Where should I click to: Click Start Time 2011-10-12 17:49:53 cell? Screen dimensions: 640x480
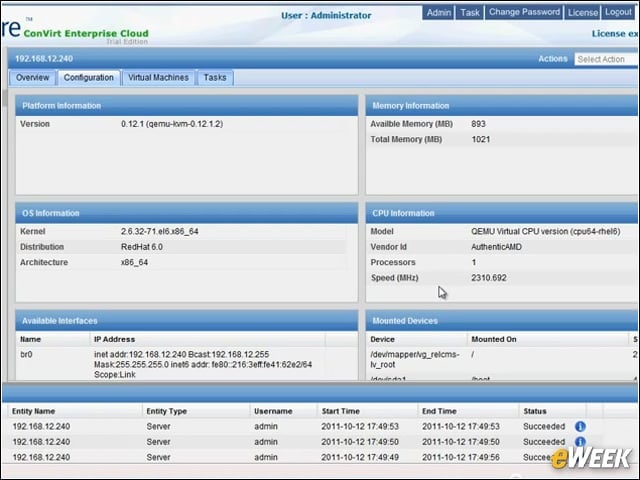tap(360, 427)
